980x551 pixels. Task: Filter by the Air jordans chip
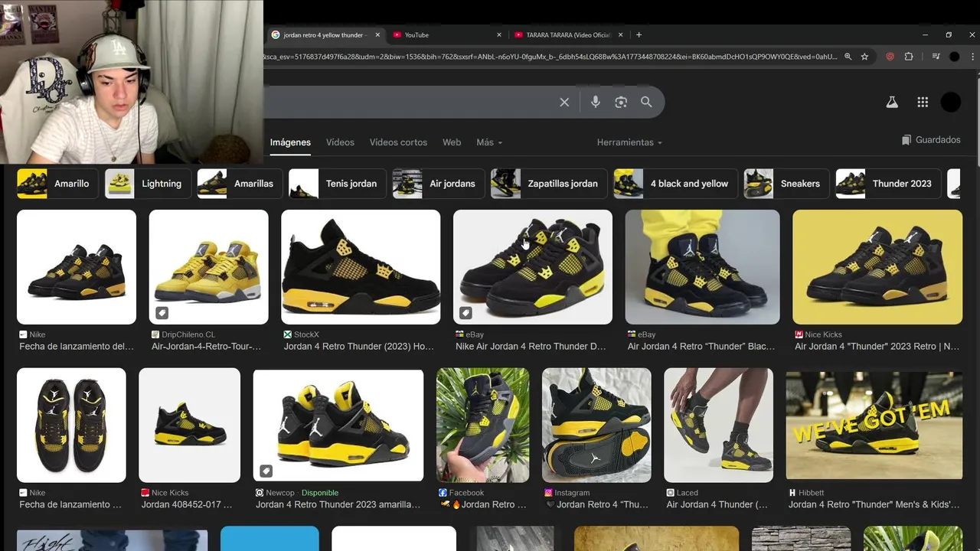439,184
